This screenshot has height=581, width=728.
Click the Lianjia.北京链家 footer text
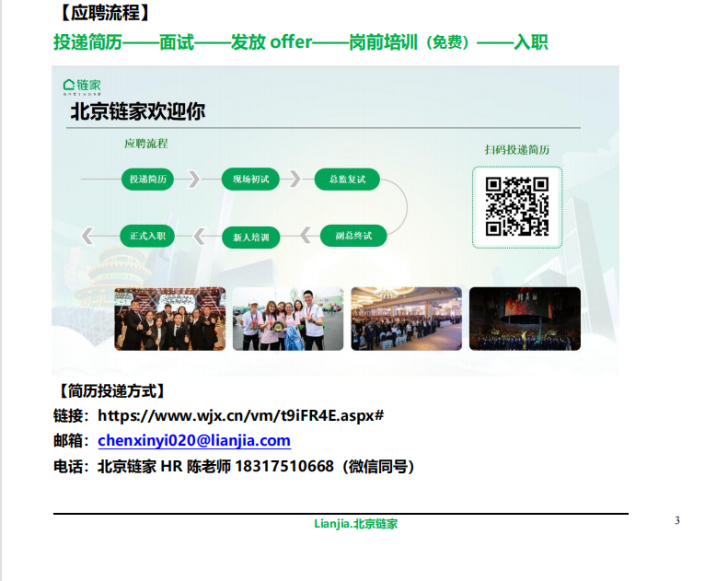click(x=355, y=524)
